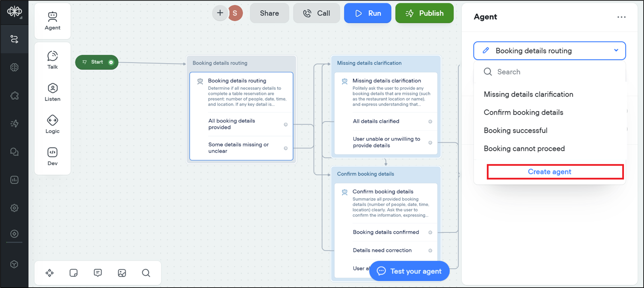Add a comment from bottom toolbar

coord(98,273)
